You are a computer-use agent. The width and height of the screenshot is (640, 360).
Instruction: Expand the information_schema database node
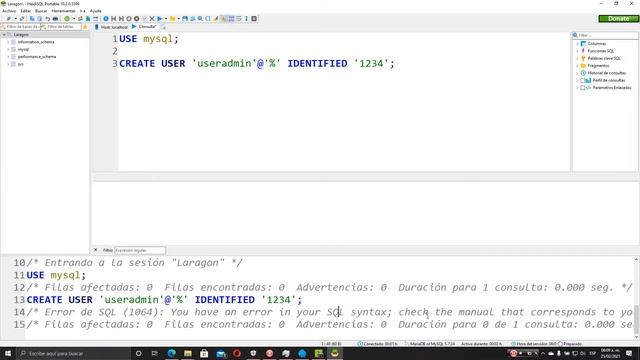(x=9, y=42)
